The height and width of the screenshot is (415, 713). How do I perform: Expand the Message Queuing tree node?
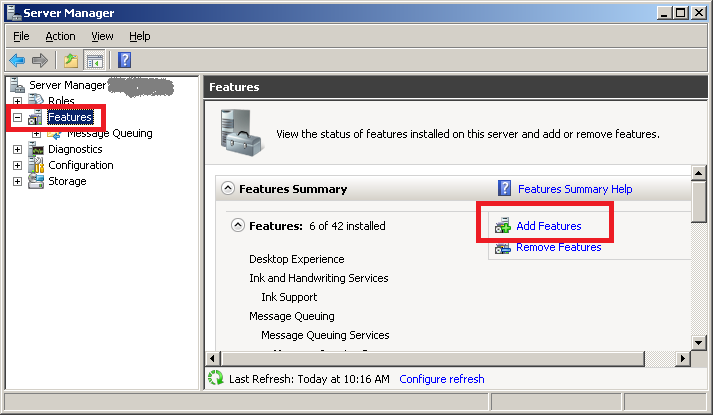(36, 134)
